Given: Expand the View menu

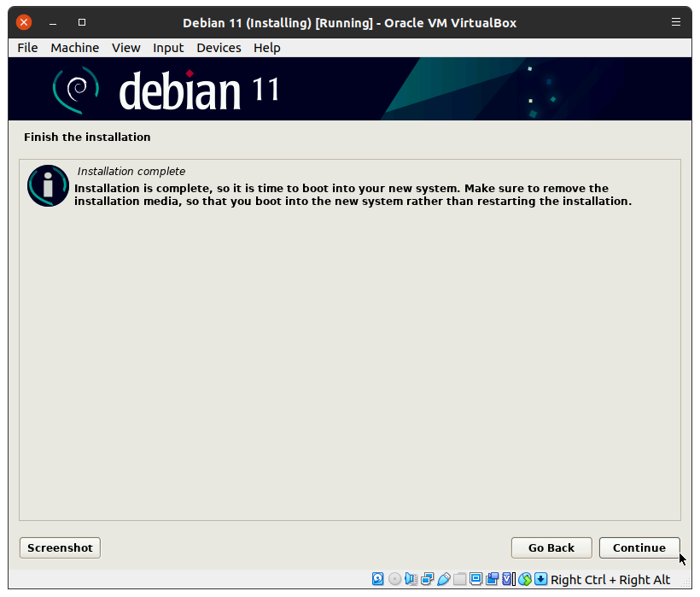Looking at the screenshot, I should click(x=125, y=48).
